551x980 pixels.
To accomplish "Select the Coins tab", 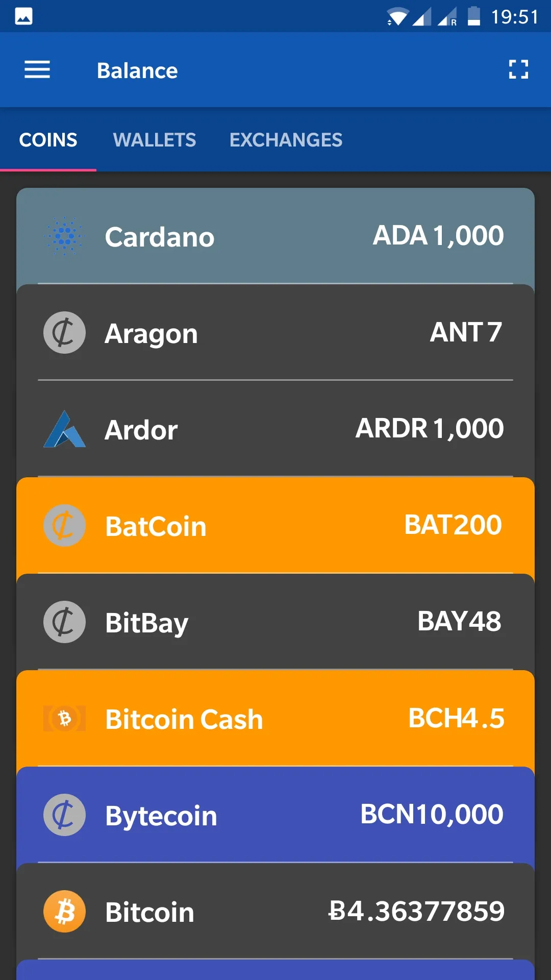I will pos(48,140).
